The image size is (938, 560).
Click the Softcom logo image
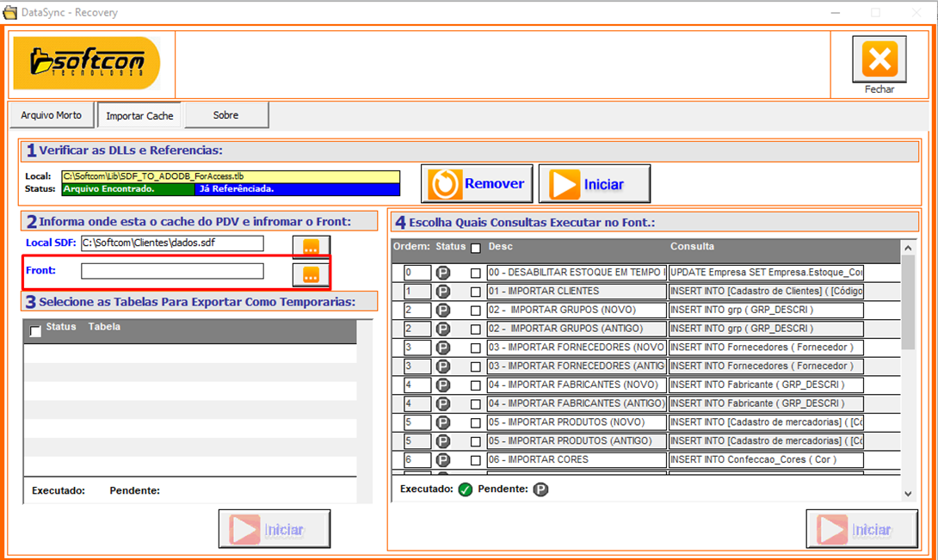point(87,64)
